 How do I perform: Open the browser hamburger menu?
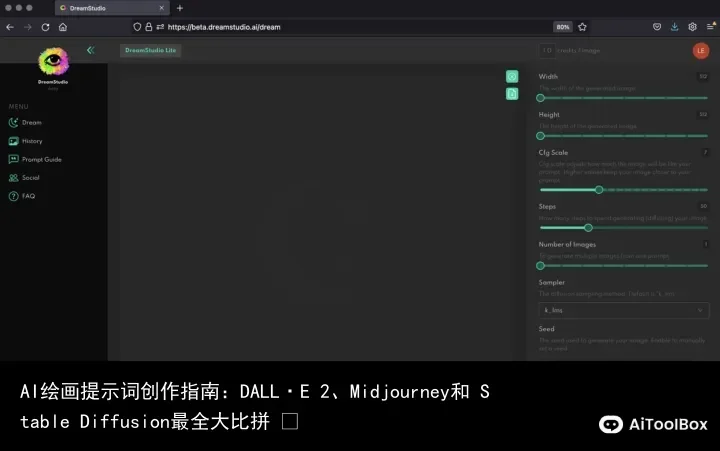click(x=710, y=27)
